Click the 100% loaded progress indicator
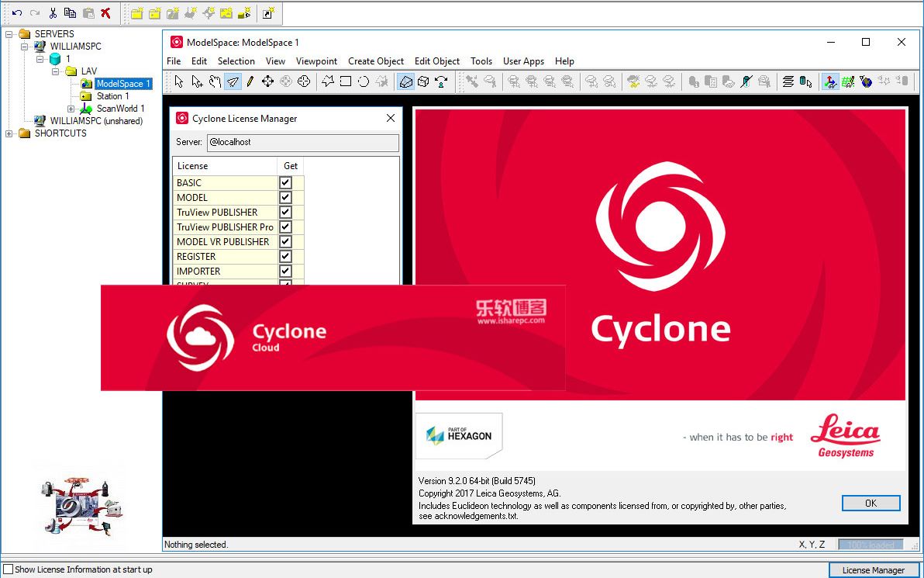 point(870,545)
